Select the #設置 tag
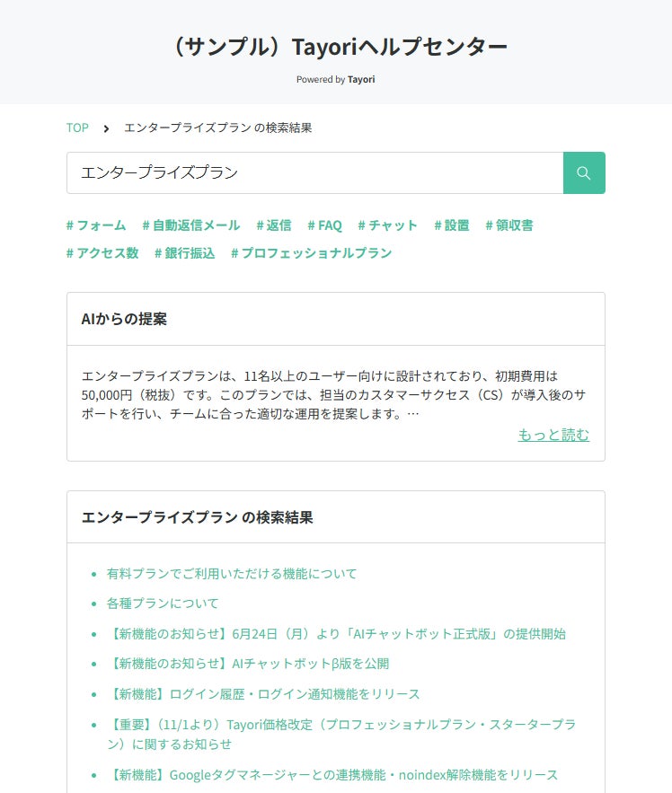 click(x=452, y=225)
